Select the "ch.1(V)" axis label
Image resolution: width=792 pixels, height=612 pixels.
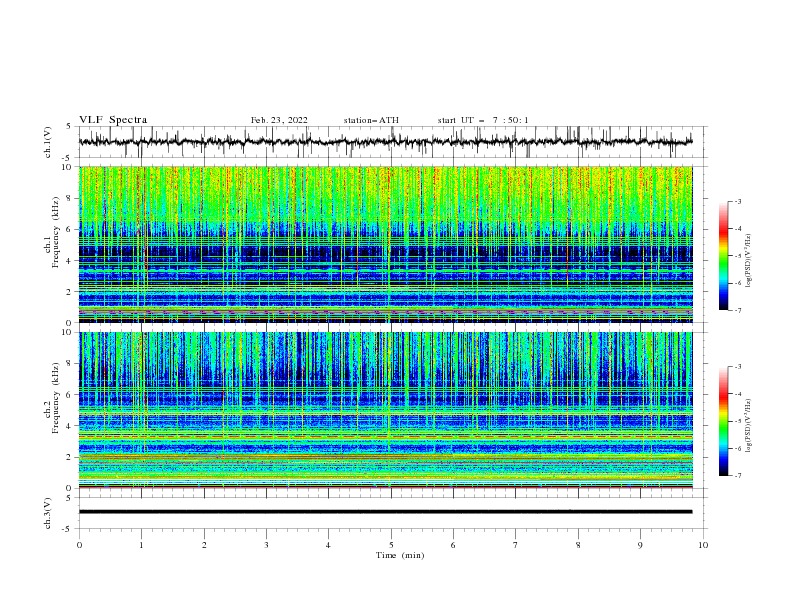pyautogui.click(x=48, y=142)
